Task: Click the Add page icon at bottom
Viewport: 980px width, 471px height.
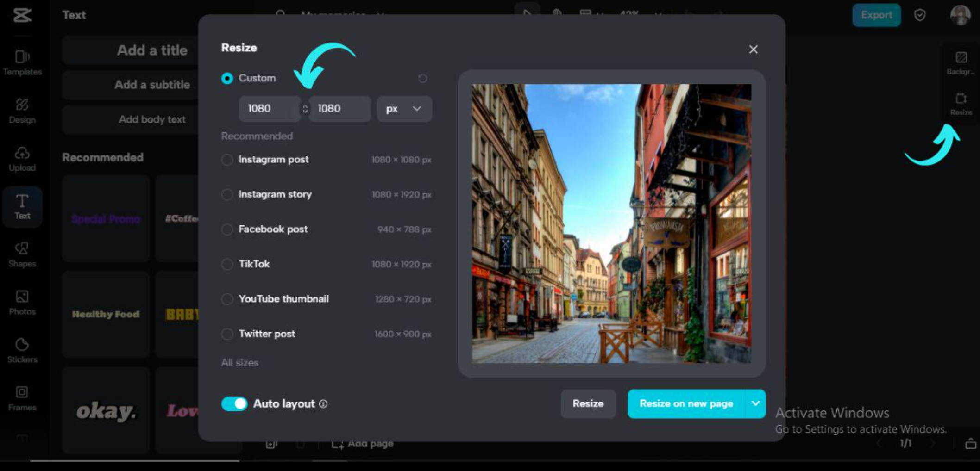Action: click(338, 444)
